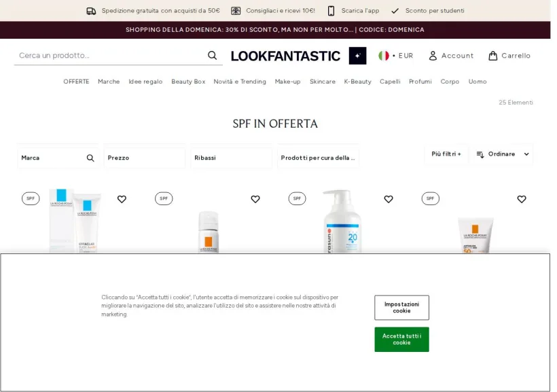Expand the Prezzo filter
This screenshot has width=557, height=392.
[145, 158]
